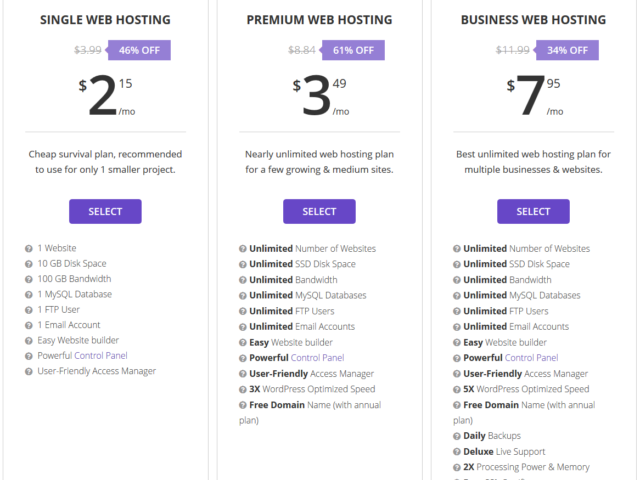Click the Business Web Hosting heading
This screenshot has width=640, height=480.
click(533, 20)
